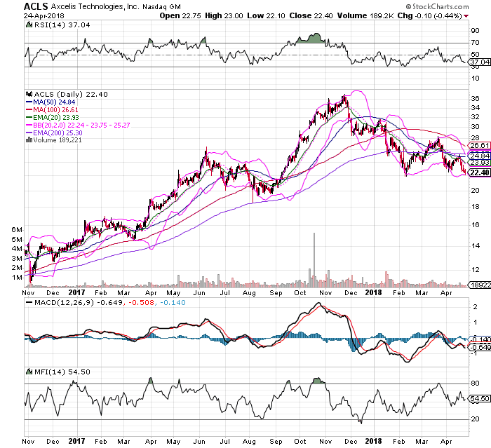Click the Aug label on bottom date axis

249,442
